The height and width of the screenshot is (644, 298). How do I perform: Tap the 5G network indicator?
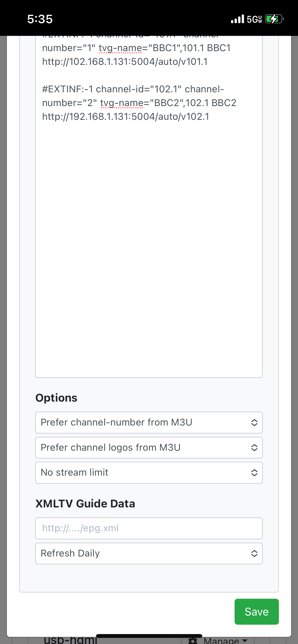click(254, 19)
